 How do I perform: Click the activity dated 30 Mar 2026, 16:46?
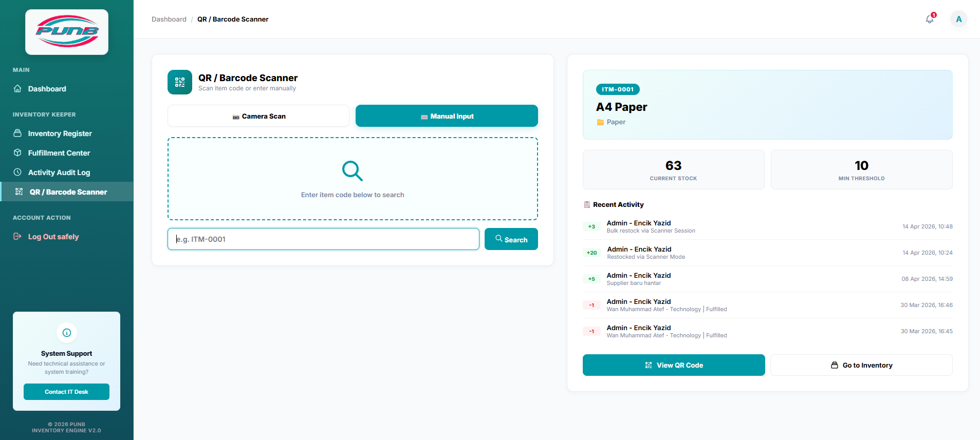point(768,305)
